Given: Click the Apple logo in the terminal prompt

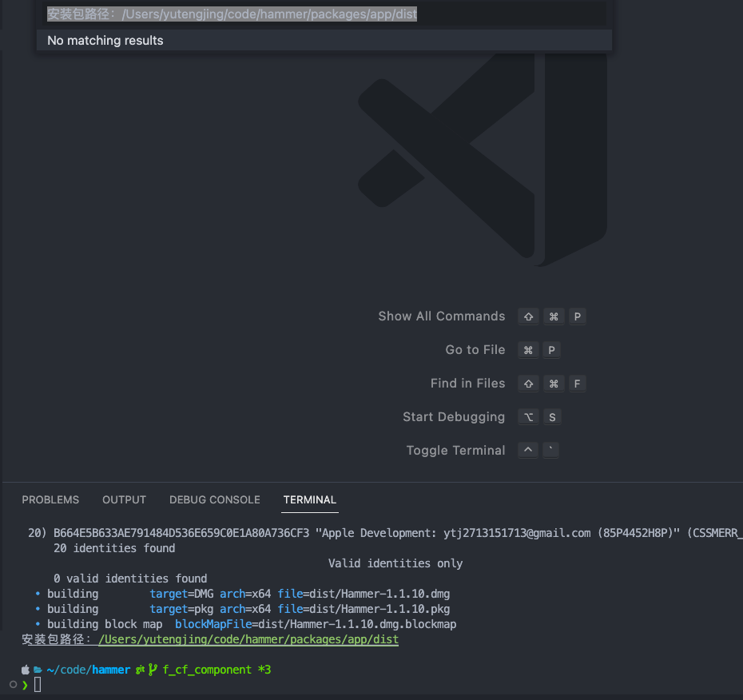Looking at the screenshot, I should point(26,670).
